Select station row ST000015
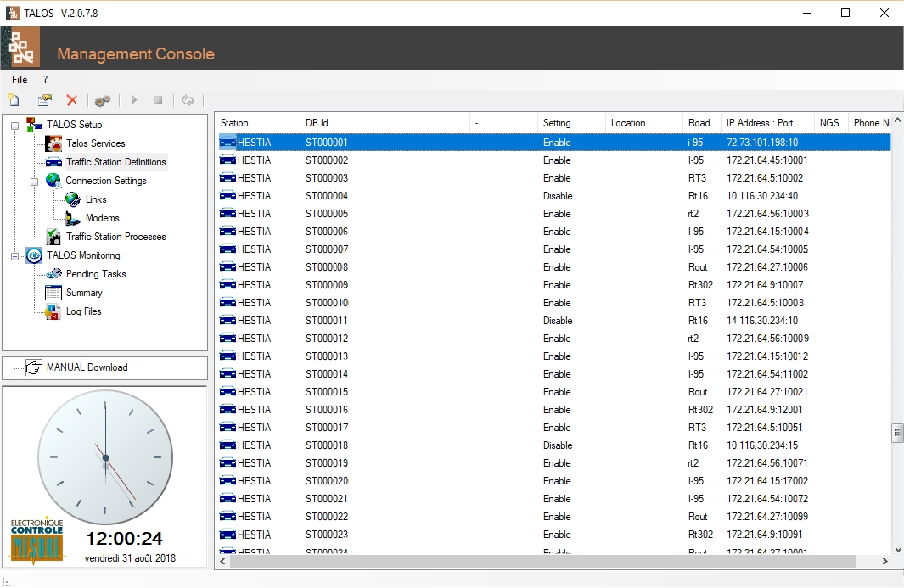The width and height of the screenshot is (904, 588). point(553,392)
